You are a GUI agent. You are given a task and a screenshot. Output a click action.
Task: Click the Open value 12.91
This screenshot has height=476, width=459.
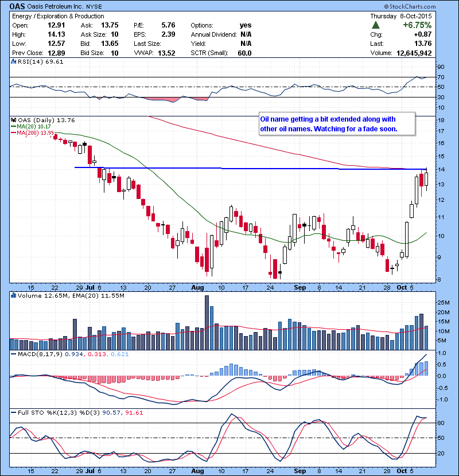56,25
